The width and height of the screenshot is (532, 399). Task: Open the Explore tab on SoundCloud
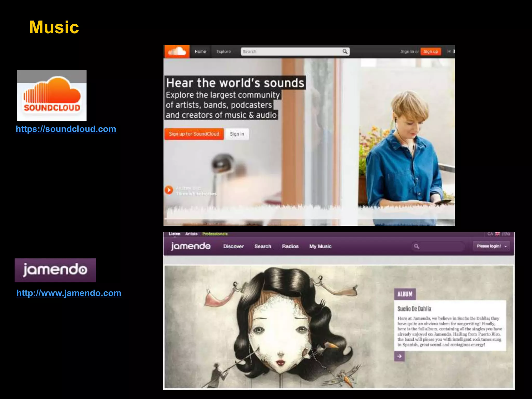click(223, 51)
